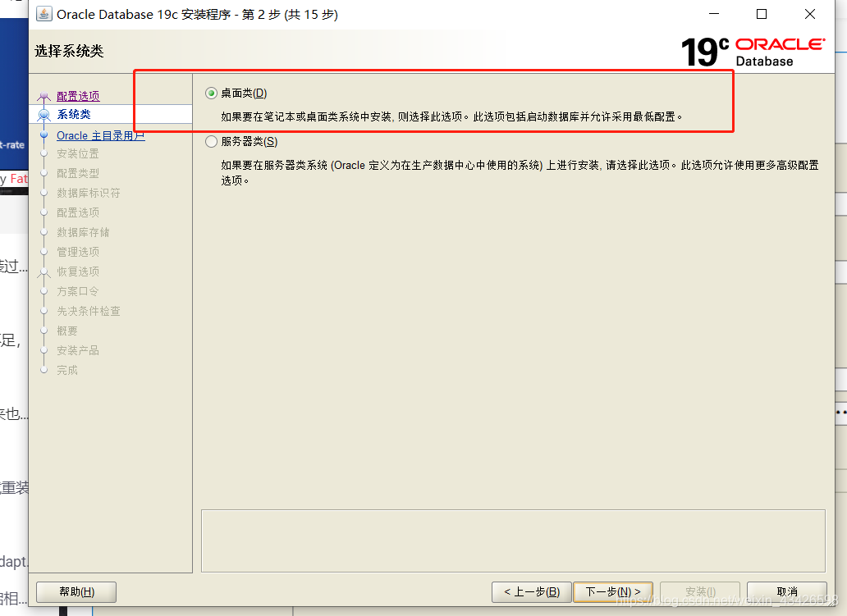Click the < 上一步(B) button
847x616 pixels.
click(532, 591)
